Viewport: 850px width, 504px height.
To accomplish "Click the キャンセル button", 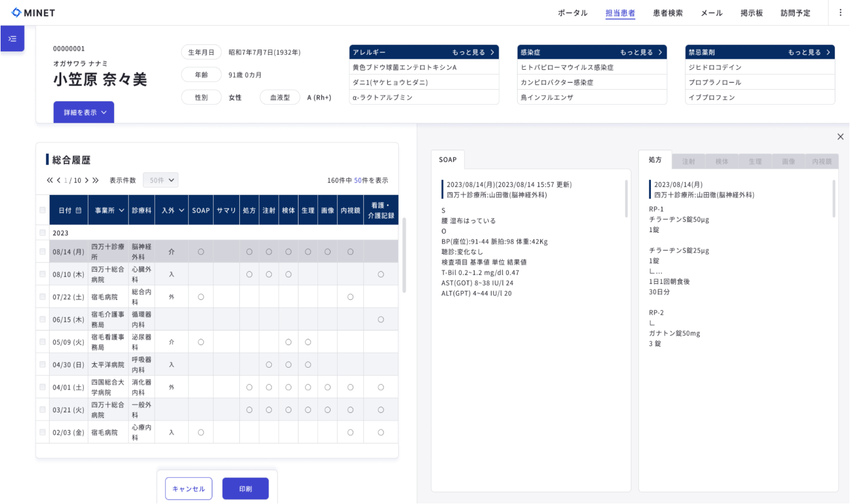I will tap(189, 489).
